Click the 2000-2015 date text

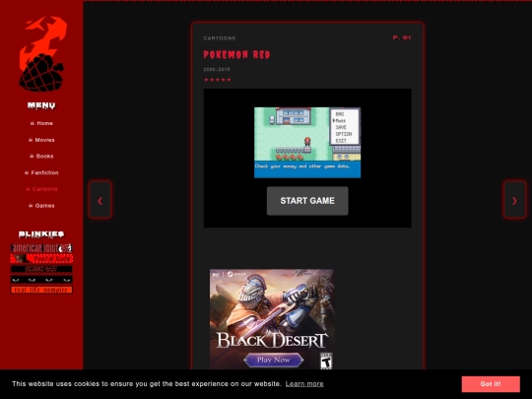point(217,69)
